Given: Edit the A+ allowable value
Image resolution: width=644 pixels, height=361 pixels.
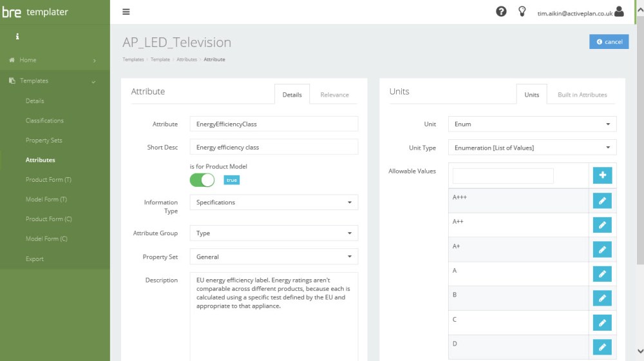Looking at the screenshot, I should pyautogui.click(x=602, y=249).
